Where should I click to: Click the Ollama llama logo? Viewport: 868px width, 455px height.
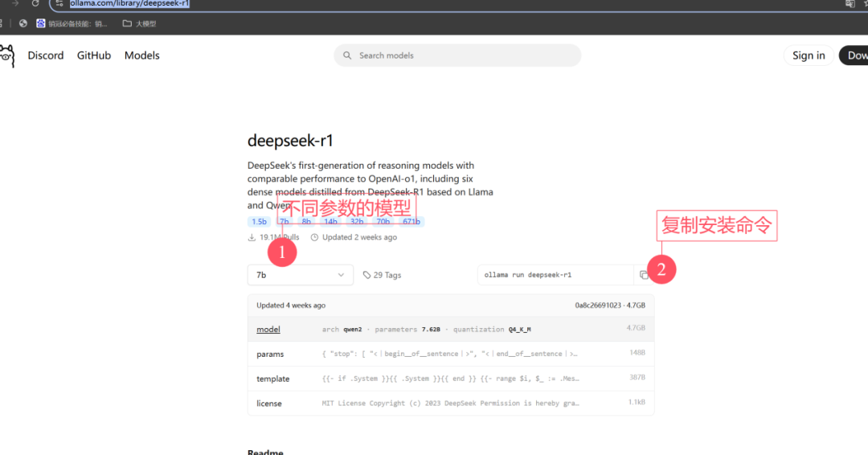7,55
